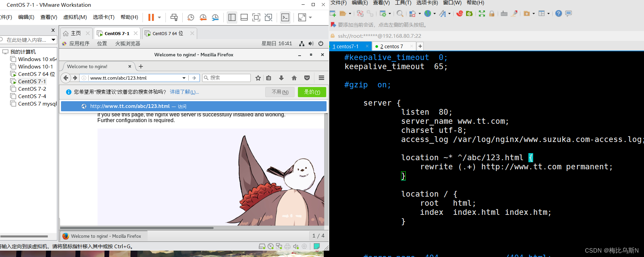
Task: Add a new Xshell session tab
Action: tap(420, 46)
